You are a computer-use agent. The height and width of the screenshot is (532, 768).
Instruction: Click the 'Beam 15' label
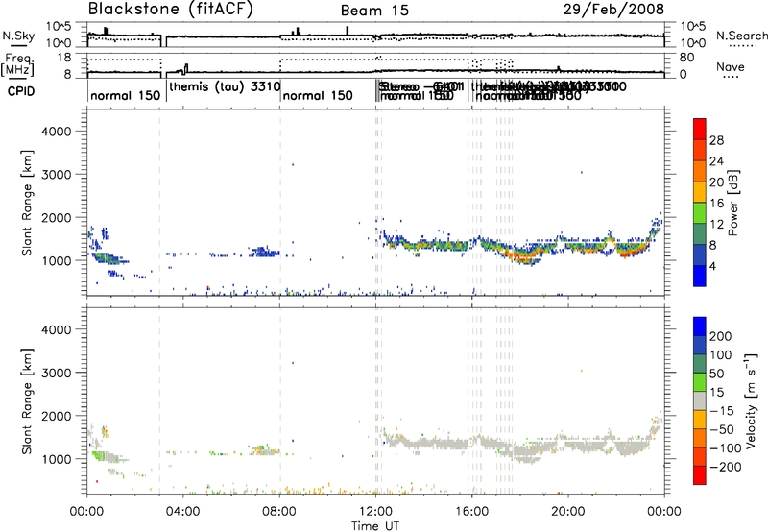[x=374, y=11]
